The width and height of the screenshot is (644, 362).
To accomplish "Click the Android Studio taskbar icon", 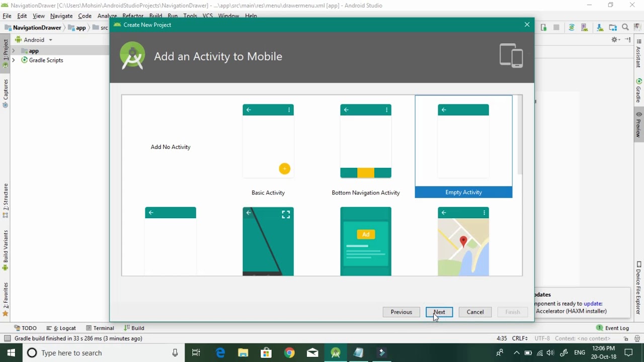I will click(x=336, y=353).
